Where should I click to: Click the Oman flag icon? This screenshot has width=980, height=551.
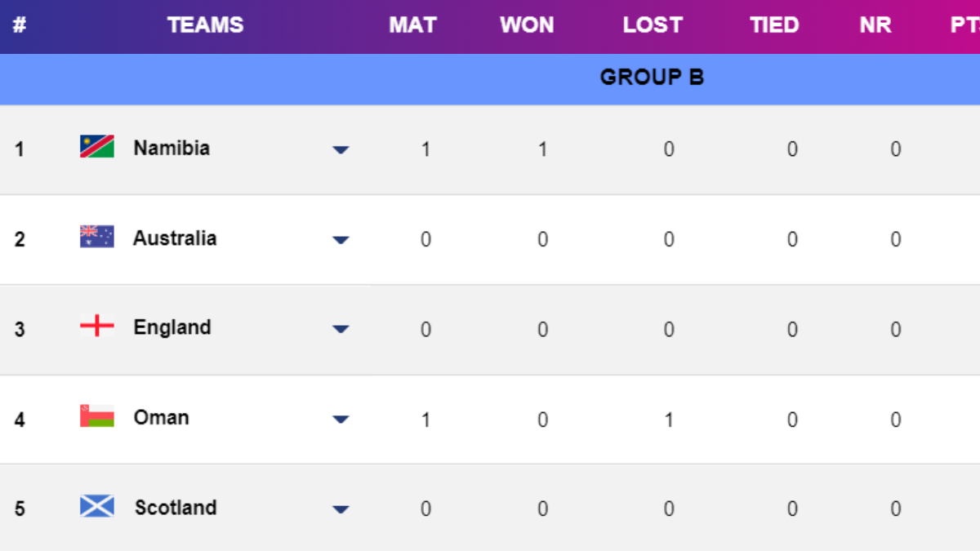point(96,416)
